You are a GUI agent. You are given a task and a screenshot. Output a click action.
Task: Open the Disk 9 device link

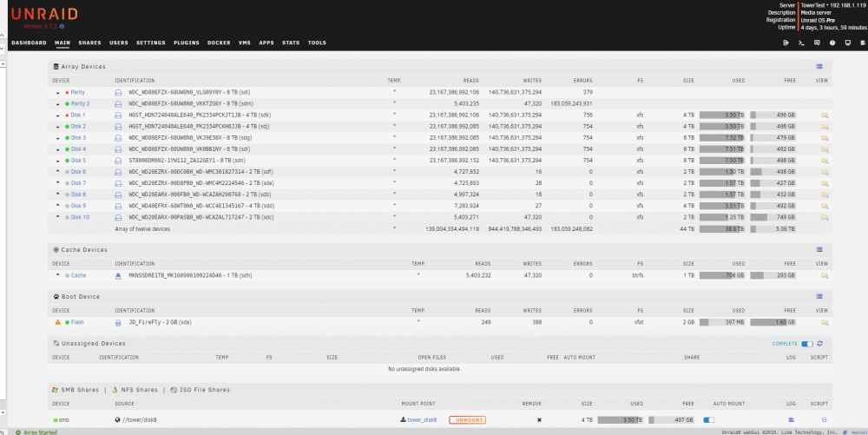[78, 206]
